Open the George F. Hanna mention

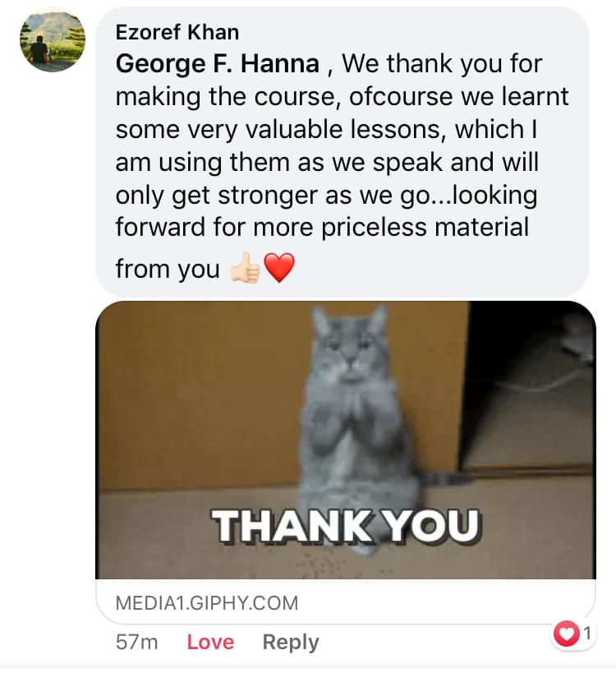click(218, 64)
